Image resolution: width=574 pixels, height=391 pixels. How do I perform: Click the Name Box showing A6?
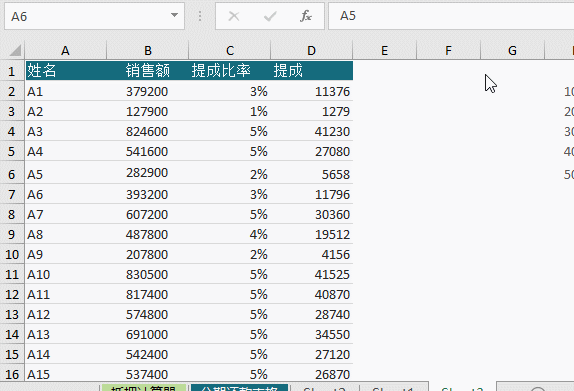click(x=86, y=16)
